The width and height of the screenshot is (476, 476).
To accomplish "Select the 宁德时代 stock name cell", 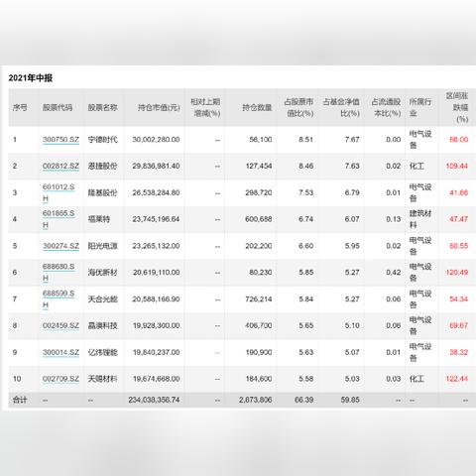I will (102, 140).
